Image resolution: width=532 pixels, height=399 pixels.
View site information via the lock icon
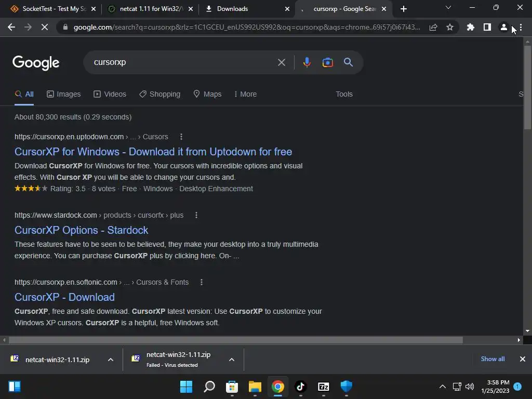click(x=65, y=27)
